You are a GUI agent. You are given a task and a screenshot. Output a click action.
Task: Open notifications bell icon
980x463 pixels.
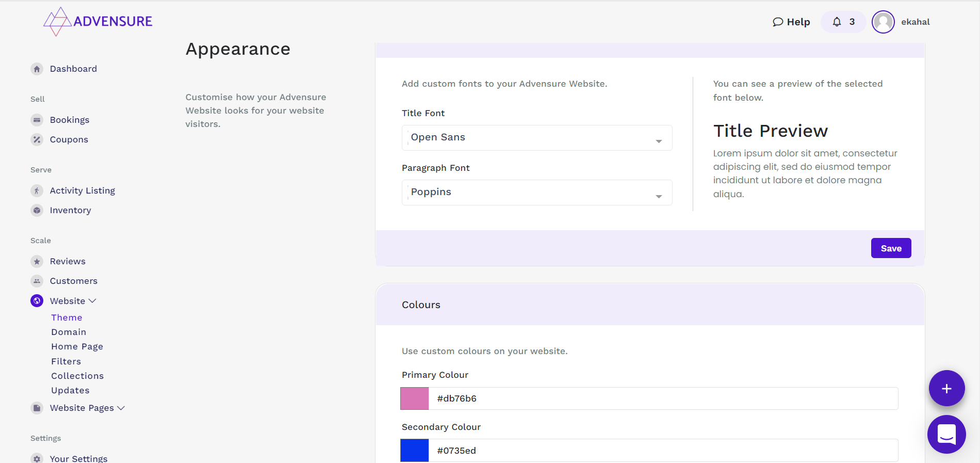point(837,22)
